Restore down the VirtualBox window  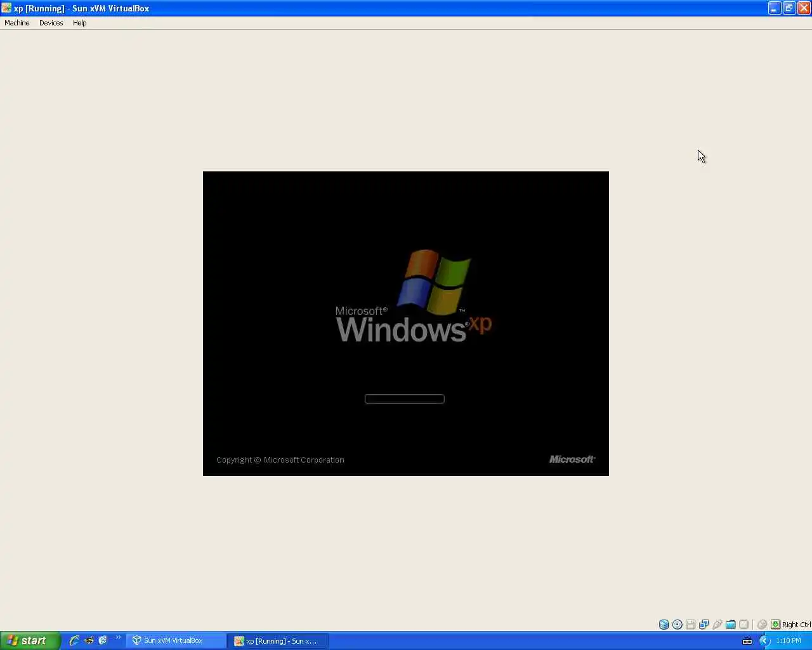[789, 8]
